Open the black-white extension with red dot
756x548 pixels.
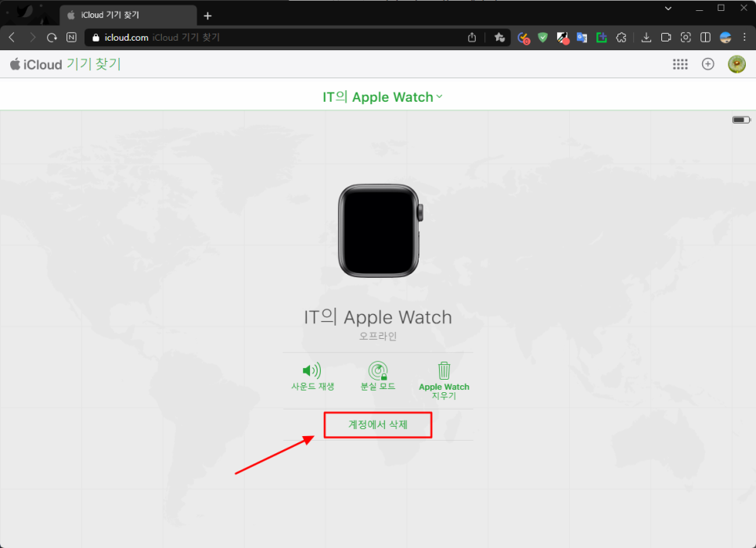click(563, 38)
